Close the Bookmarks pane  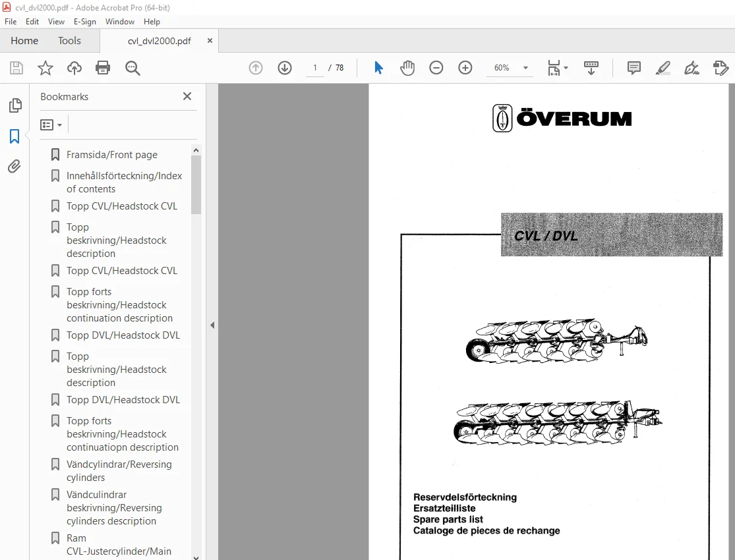[187, 96]
